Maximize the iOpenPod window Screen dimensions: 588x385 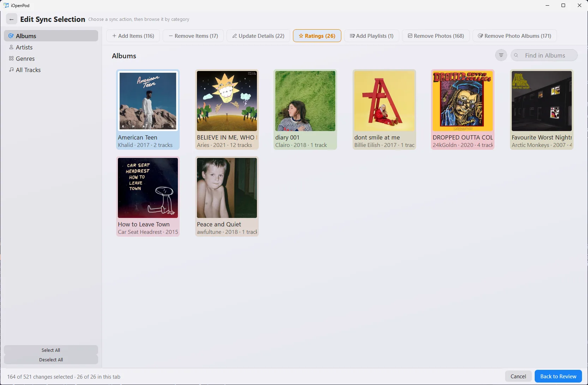pyautogui.click(x=563, y=5)
